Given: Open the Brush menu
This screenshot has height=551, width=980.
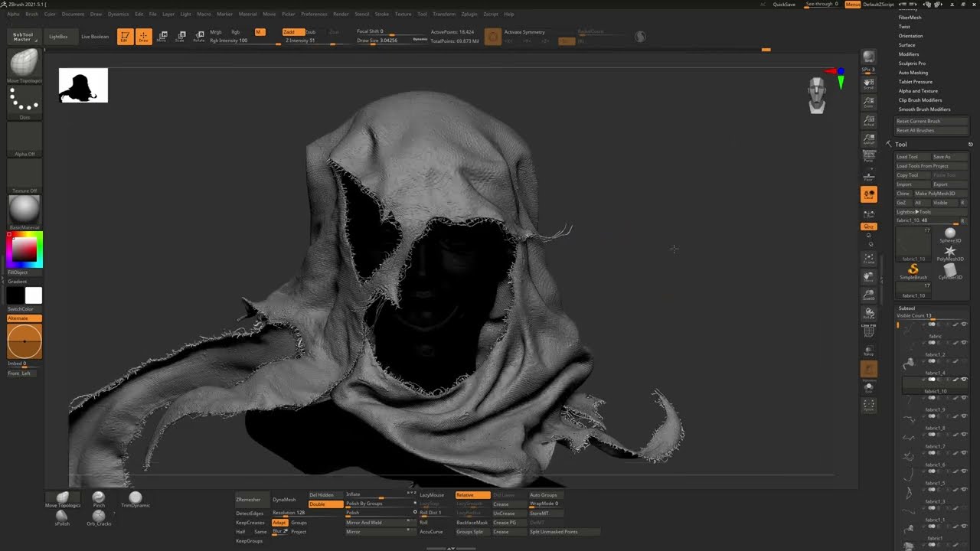Looking at the screenshot, I should pyautogui.click(x=31, y=14).
